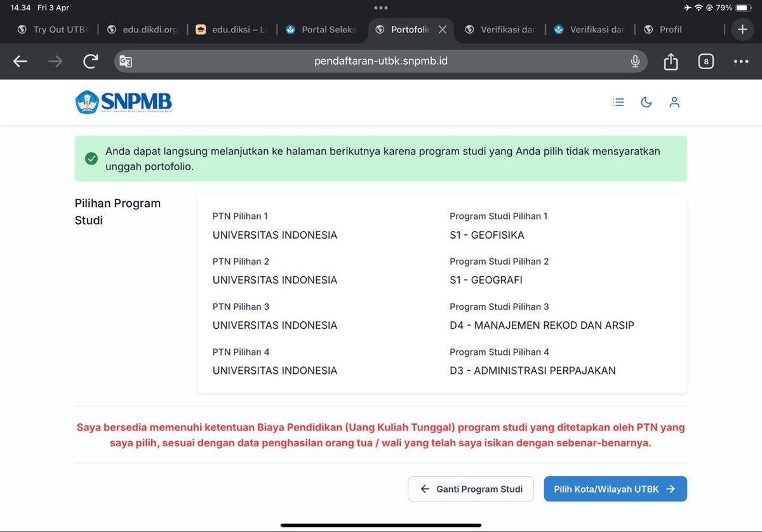Click UNIVERSITAS INDONESIA under PTN Pilihan 2

(275, 280)
